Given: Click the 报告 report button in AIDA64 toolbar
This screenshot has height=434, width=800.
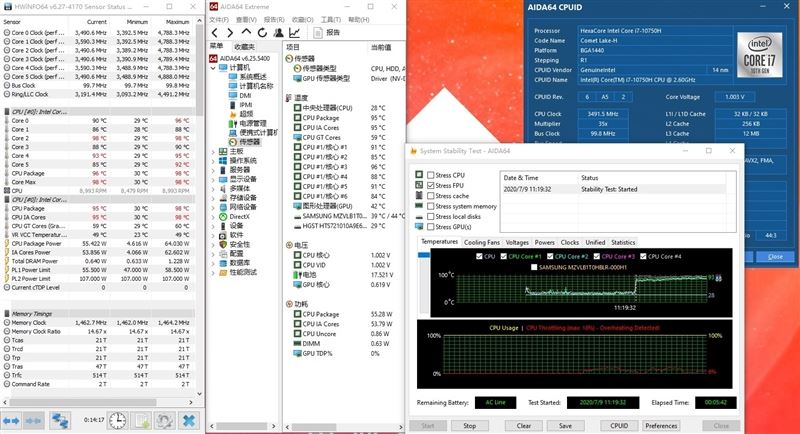Looking at the screenshot, I should 327,33.
